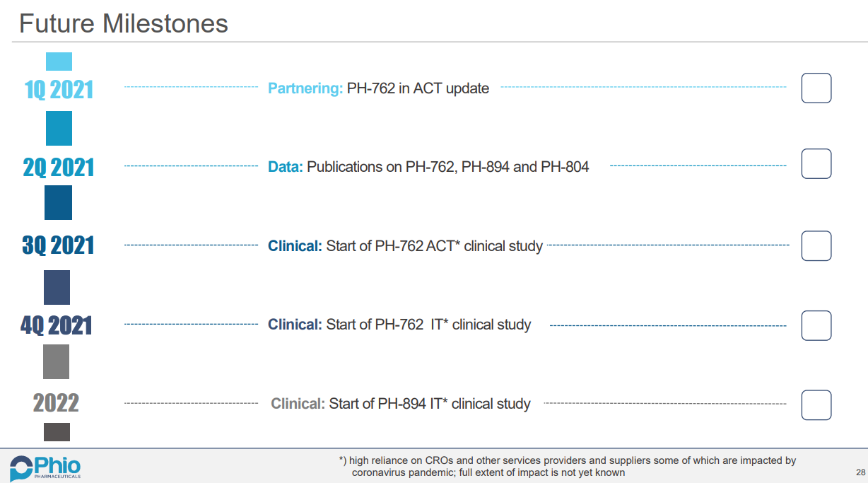Select the Start of PH-894 IT study text
The height and width of the screenshot is (483, 868).
click(401, 404)
